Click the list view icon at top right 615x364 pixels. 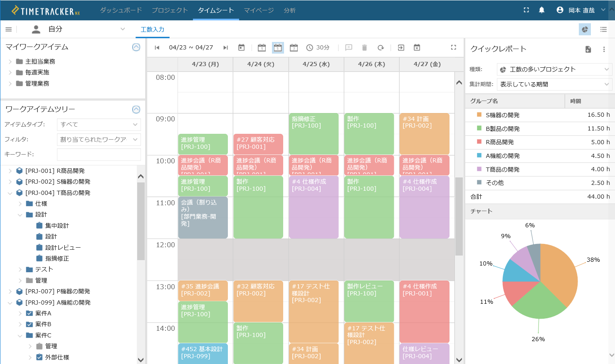pyautogui.click(x=604, y=29)
